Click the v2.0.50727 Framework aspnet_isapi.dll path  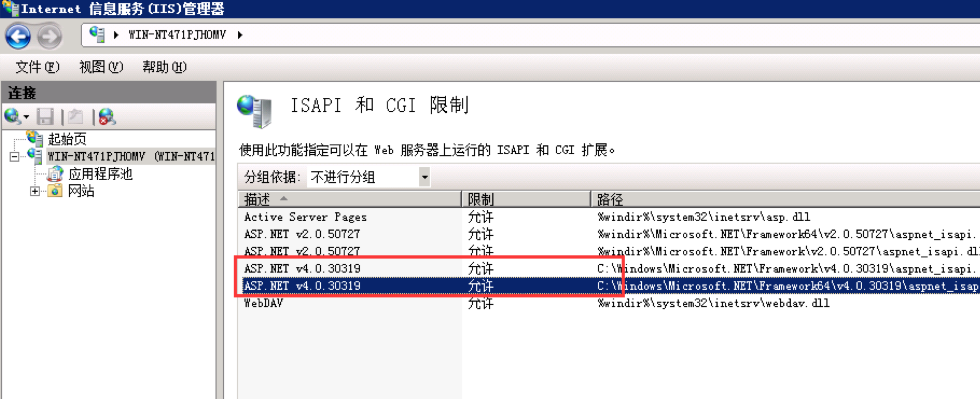pyautogui.click(x=789, y=251)
